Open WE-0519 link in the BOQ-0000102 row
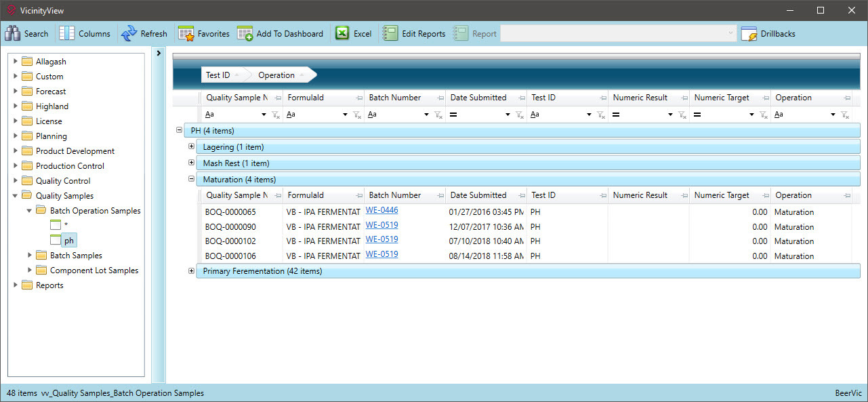Viewport: 868px width, 402px height. [x=381, y=239]
